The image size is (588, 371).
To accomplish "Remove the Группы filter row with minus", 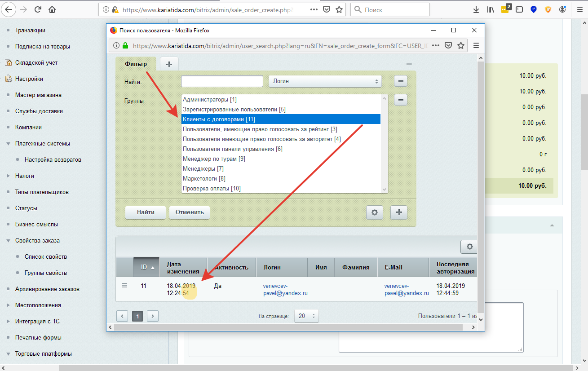I will point(400,100).
